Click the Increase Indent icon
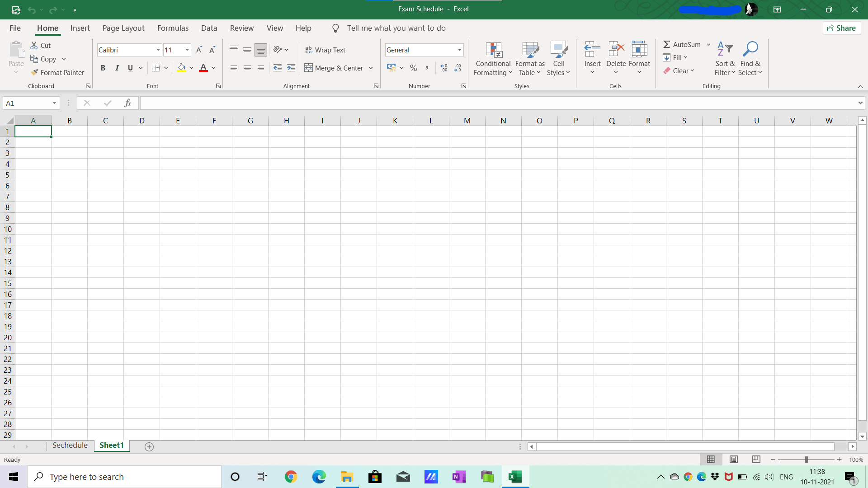This screenshot has height=488, width=868. 291,68
